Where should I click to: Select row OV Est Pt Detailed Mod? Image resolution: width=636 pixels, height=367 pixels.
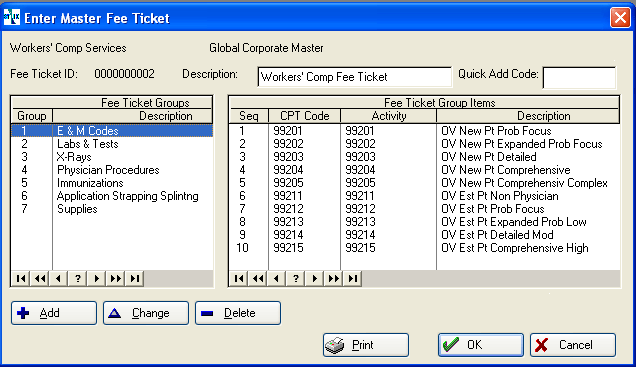[424, 234]
